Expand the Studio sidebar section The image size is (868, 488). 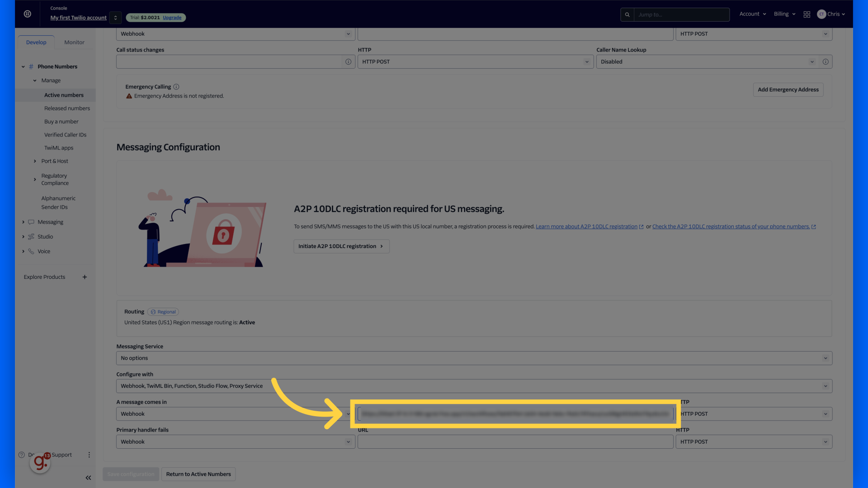click(23, 237)
